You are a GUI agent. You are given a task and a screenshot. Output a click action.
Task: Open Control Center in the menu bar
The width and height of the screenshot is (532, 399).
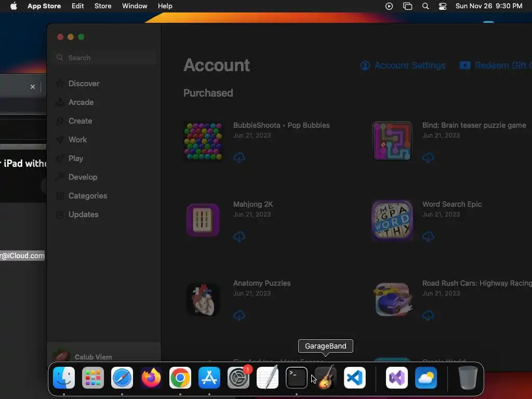(x=443, y=6)
